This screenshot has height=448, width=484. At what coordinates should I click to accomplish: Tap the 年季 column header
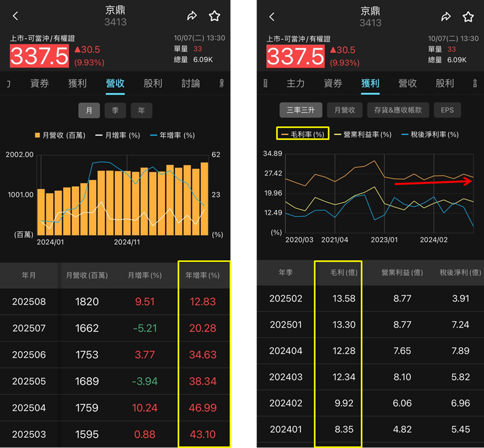click(x=285, y=272)
